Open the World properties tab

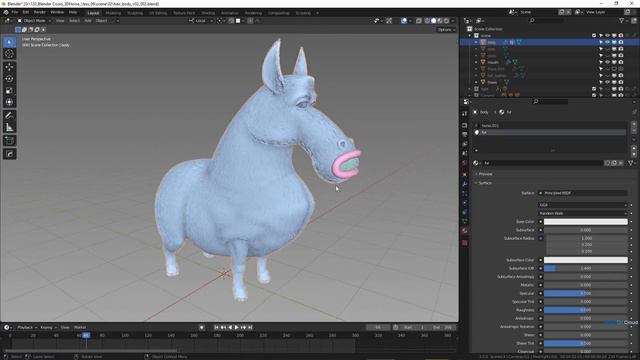coord(464,163)
